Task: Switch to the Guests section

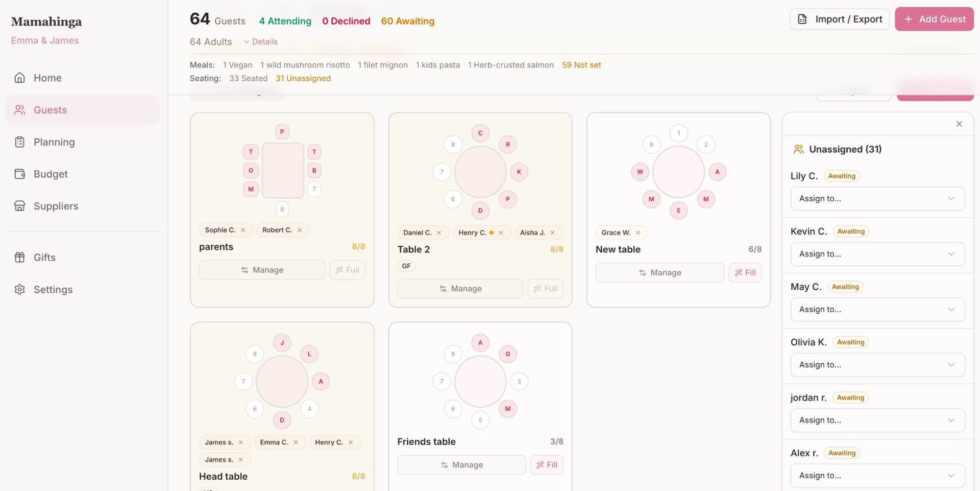Action: point(50,109)
